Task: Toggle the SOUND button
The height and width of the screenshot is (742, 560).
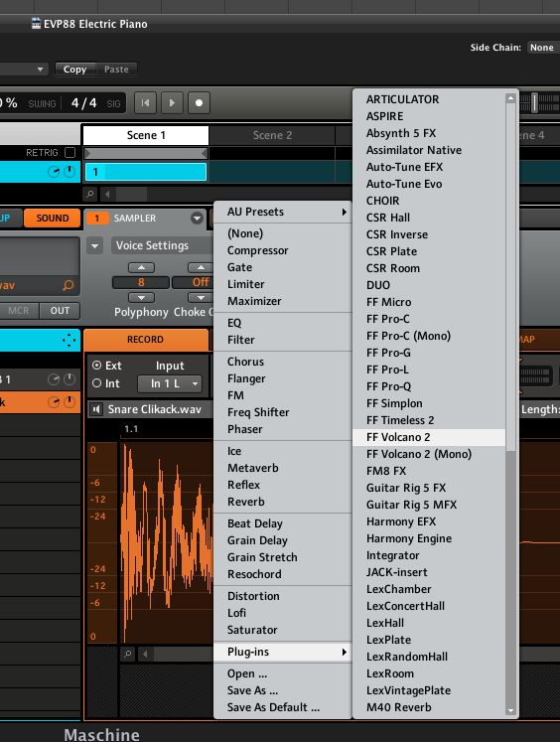Action: [52, 219]
